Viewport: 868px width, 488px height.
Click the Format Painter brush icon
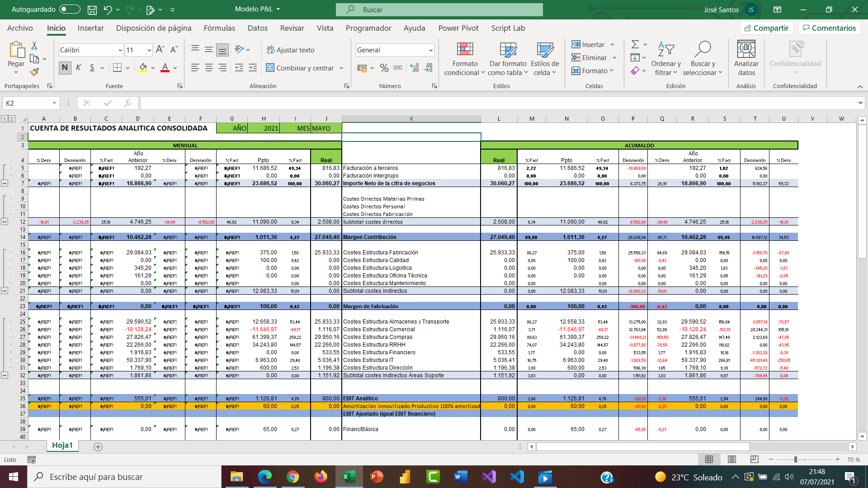(x=34, y=72)
